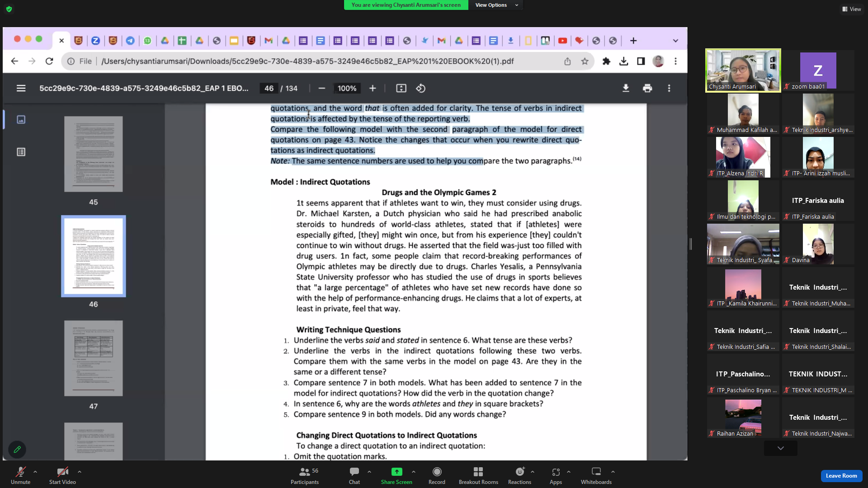Bookmark this page with star icon
The width and height of the screenshot is (868, 488).
pos(585,61)
